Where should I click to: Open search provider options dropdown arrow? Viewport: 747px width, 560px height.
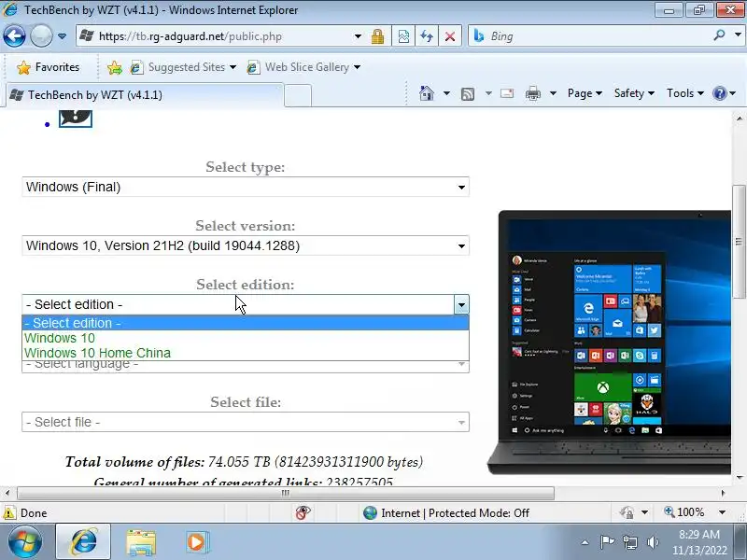click(x=738, y=35)
